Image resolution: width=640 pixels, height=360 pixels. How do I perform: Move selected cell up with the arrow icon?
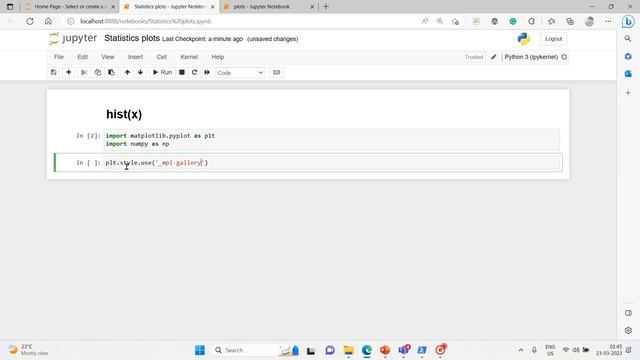point(127,72)
